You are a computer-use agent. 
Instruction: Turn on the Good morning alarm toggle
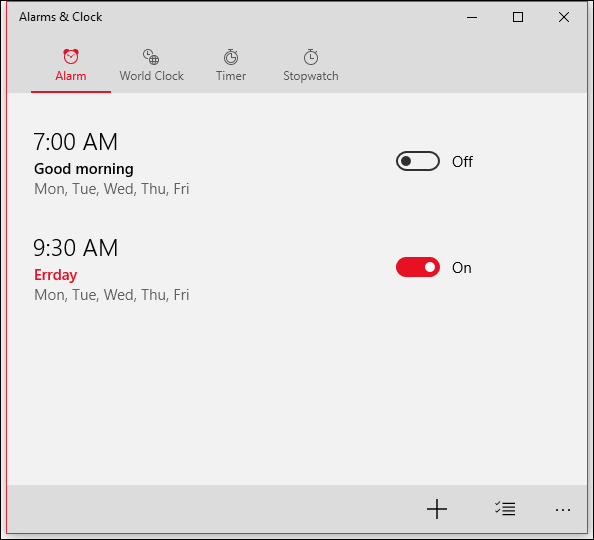click(418, 161)
